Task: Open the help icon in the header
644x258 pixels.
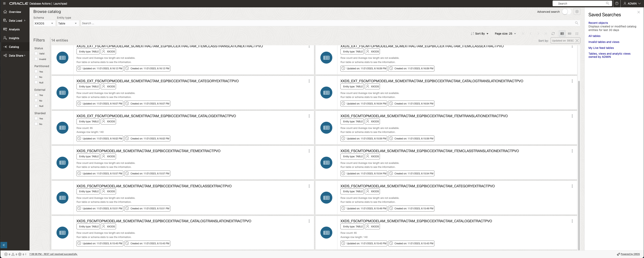Action: [x=616, y=3]
